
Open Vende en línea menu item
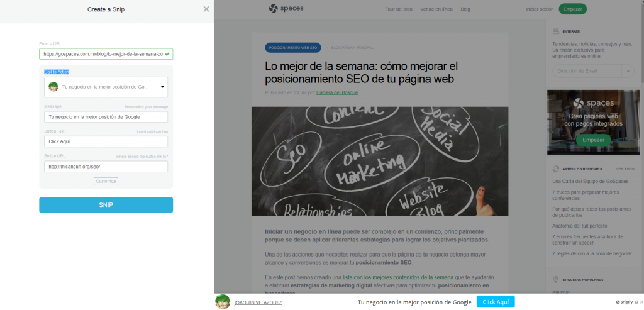[x=436, y=9]
